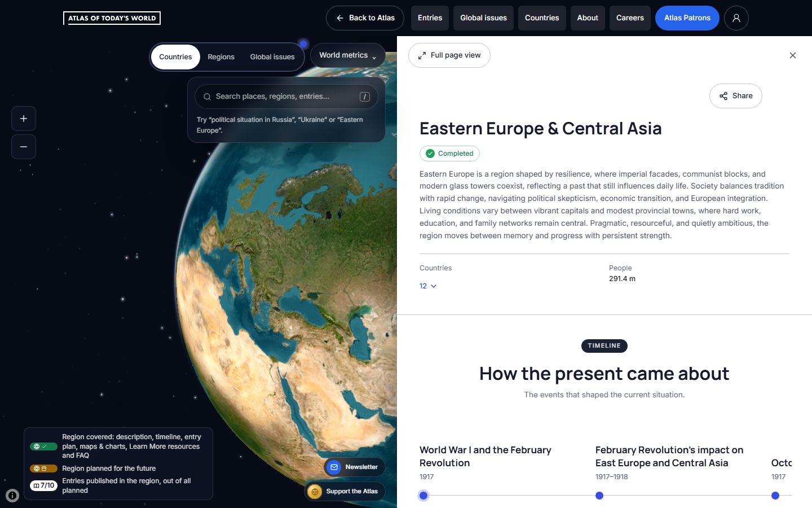This screenshot has width=812, height=508.
Task: Open the About page
Action: (588, 18)
